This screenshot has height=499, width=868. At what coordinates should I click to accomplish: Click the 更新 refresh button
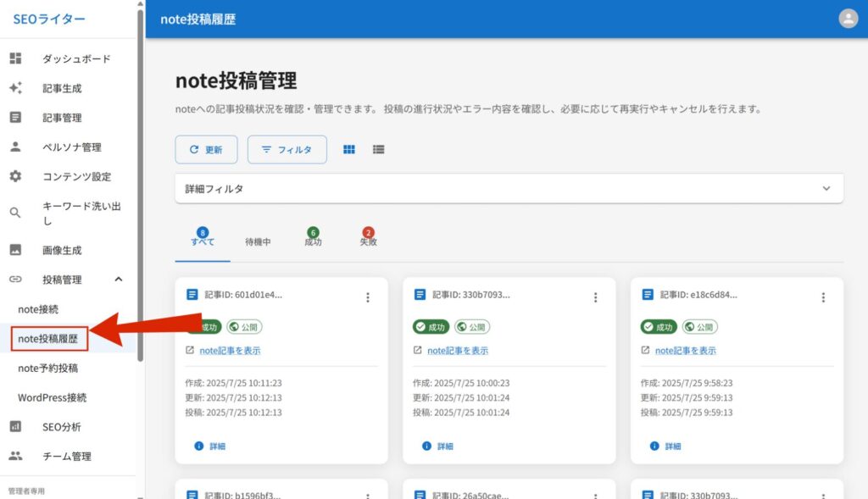(206, 149)
